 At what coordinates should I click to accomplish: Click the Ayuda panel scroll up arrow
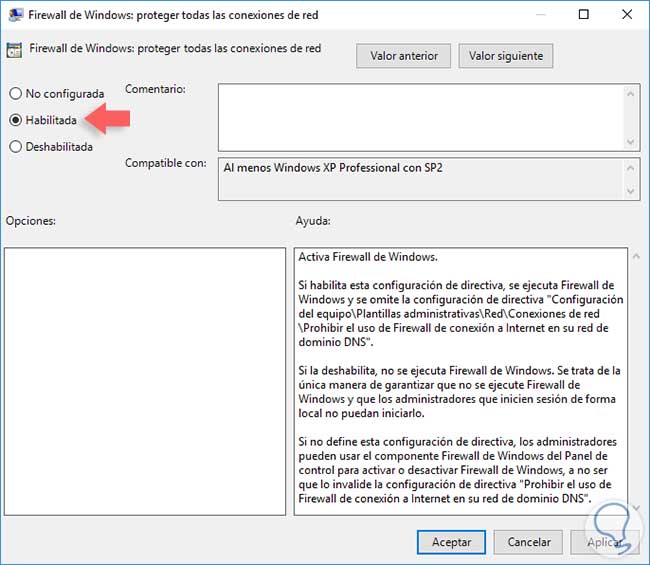pos(636,257)
